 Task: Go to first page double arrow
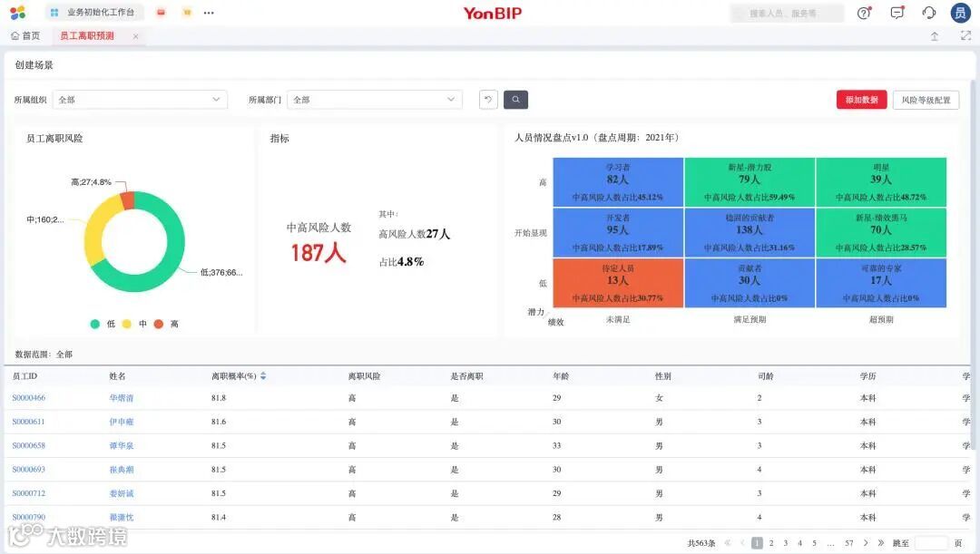point(728,543)
